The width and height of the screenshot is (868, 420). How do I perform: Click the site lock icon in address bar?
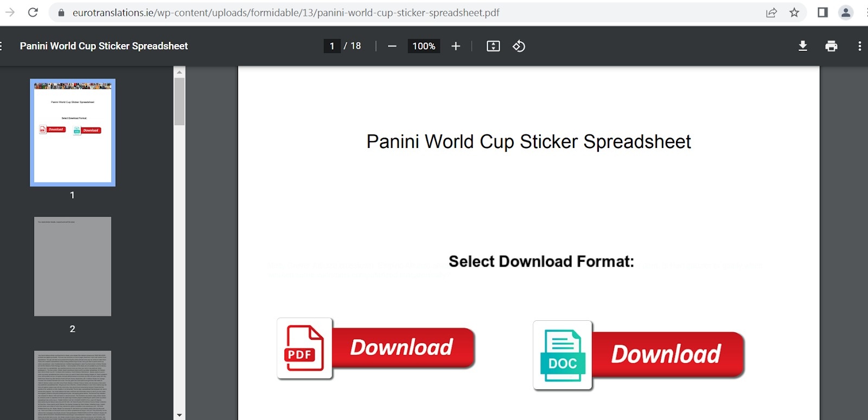(x=61, y=12)
